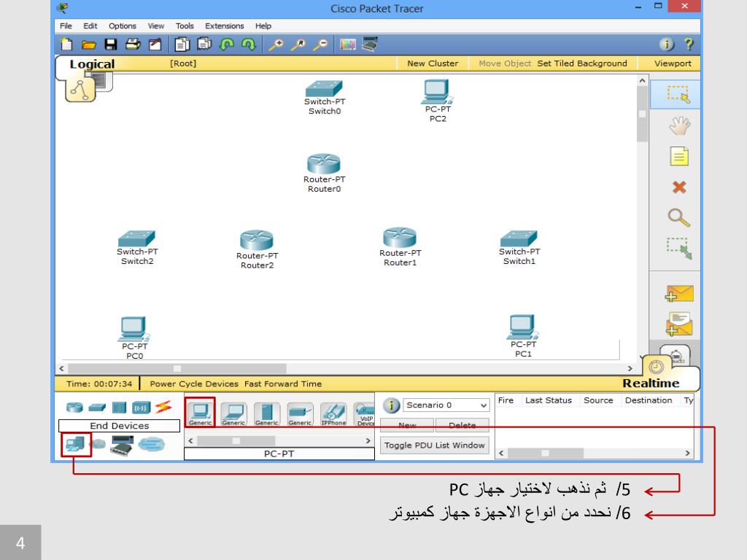Select the Routers device category icon
Screen dimensions: 747x560
[x=74, y=408]
